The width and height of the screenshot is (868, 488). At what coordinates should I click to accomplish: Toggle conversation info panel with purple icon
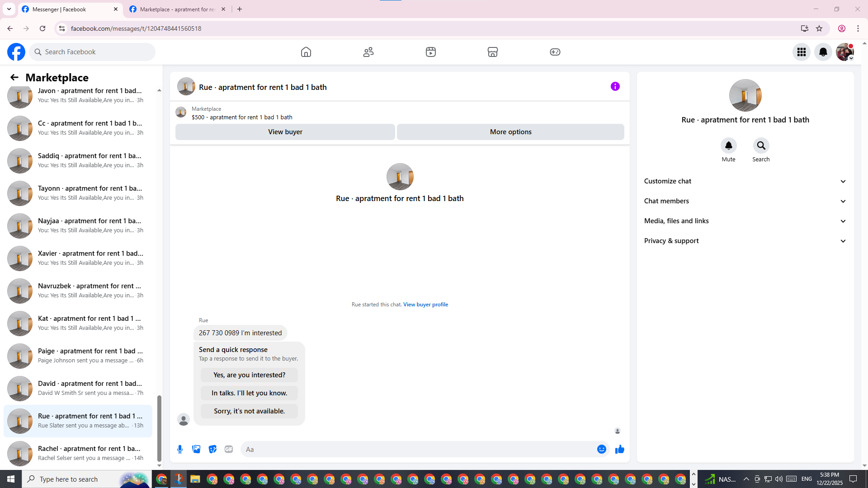[615, 86]
